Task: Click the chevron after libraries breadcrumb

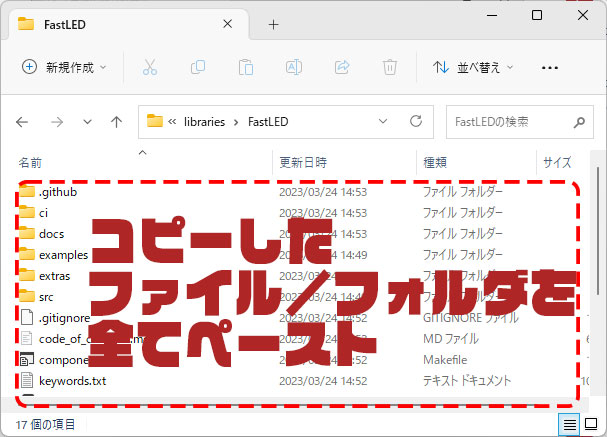Action: point(236,122)
